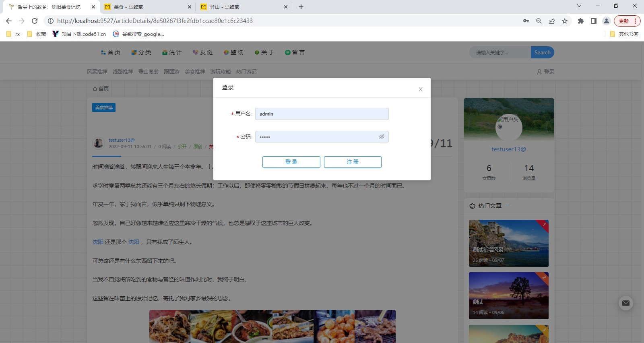Select the 游玩攻略 category link
Image resolution: width=644 pixels, height=343 pixels.
tap(221, 72)
